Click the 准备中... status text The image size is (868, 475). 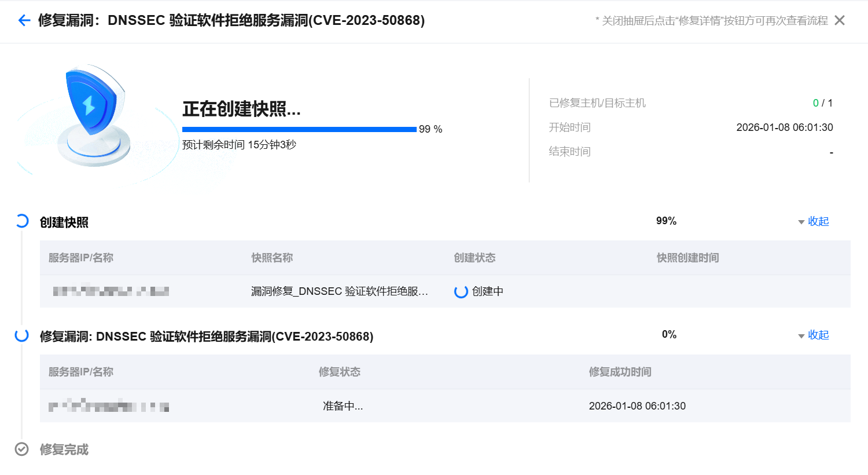click(x=343, y=406)
